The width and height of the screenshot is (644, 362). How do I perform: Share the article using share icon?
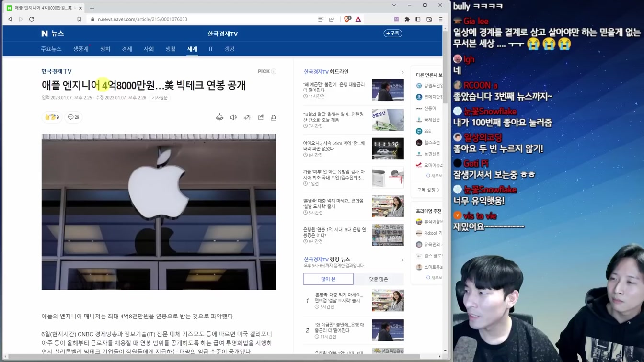tap(261, 117)
